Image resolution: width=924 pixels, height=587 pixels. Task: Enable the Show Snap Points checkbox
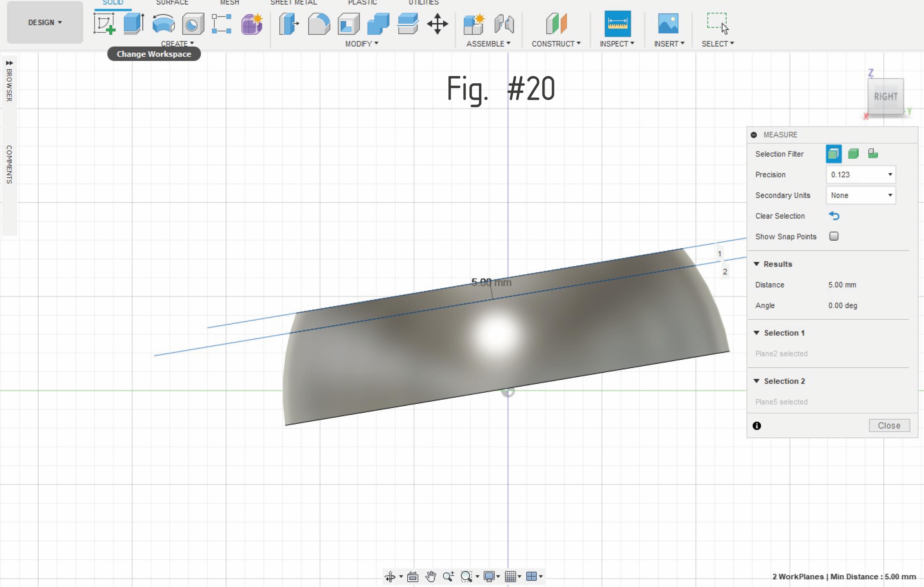coord(833,236)
